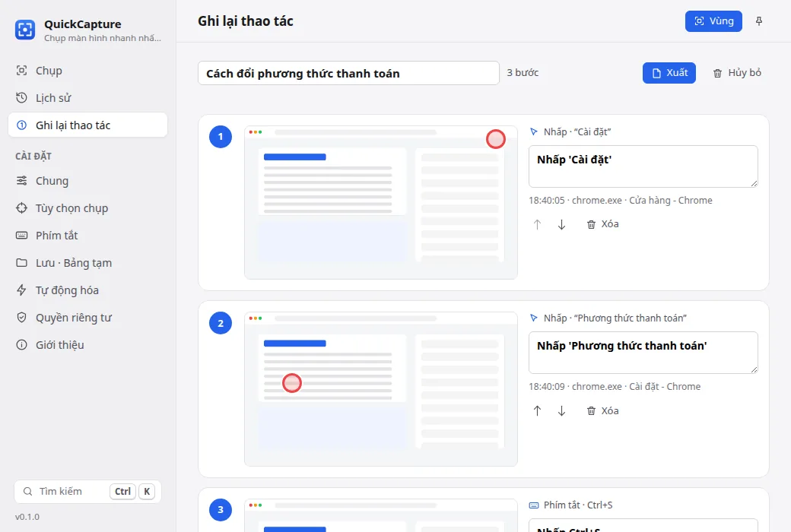
Task: Click step 2 timestamp 18:40:09 text
Action: 547,387
